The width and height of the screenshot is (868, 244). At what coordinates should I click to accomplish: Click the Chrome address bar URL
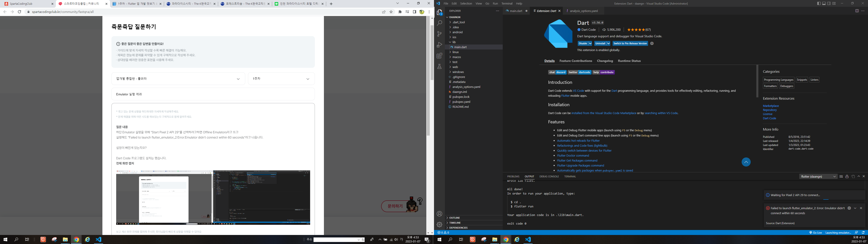(x=63, y=12)
